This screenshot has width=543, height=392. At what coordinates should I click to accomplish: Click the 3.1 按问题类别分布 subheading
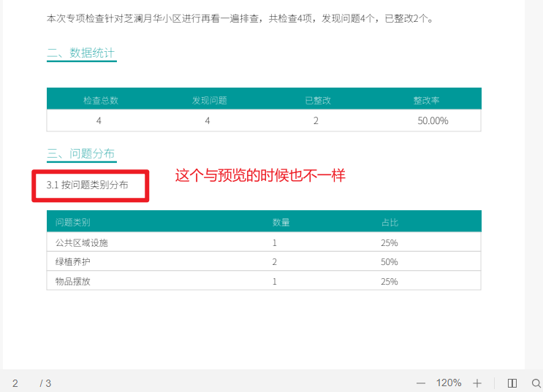coord(87,185)
